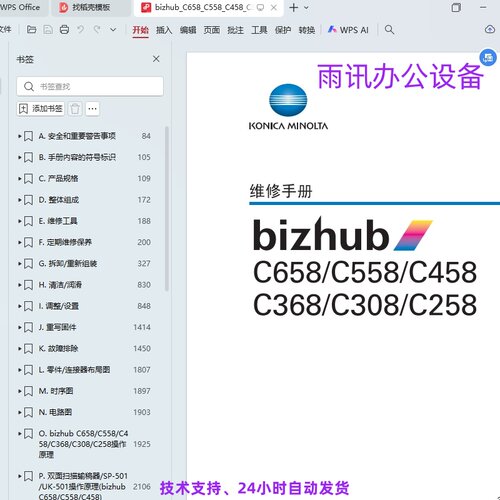The width and height of the screenshot is (500, 500).
Task: Open the 编辑 tab
Action: 188,30
